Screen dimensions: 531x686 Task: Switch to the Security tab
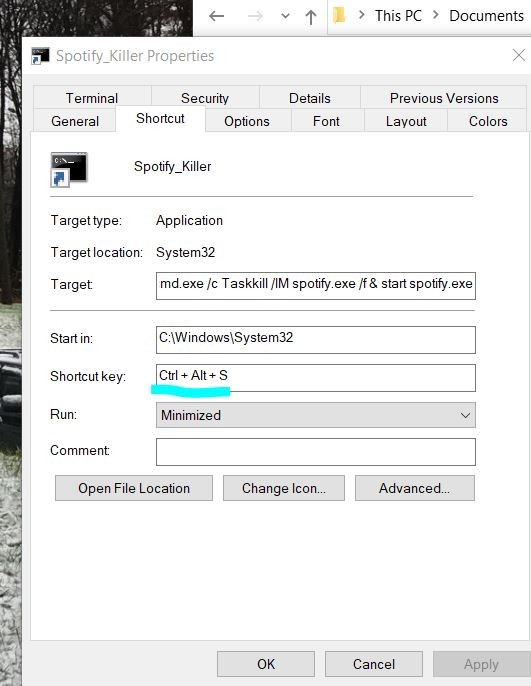pyautogui.click(x=205, y=98)
